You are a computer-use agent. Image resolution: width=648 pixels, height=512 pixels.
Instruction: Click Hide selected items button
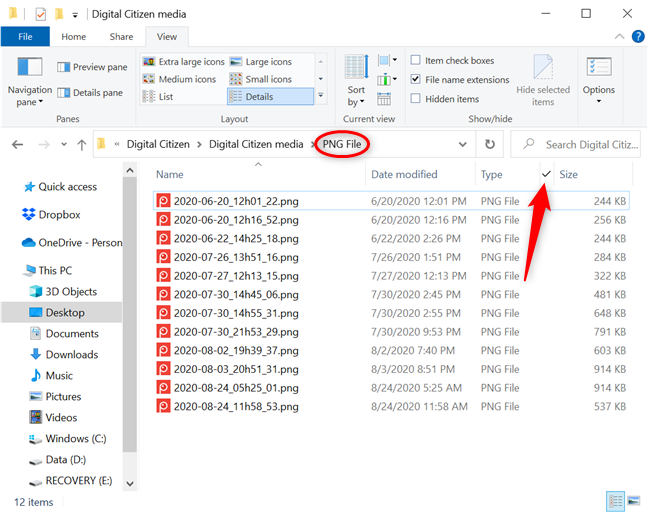pos(543,81)
